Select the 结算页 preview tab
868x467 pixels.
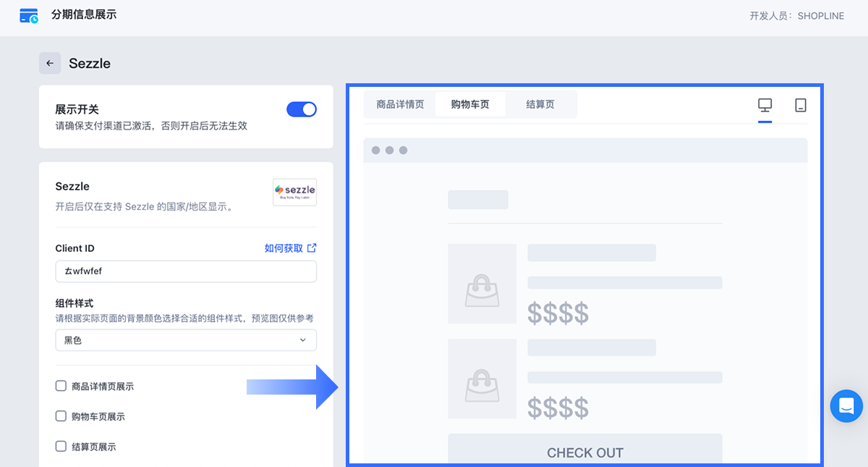tap(540, 104)
